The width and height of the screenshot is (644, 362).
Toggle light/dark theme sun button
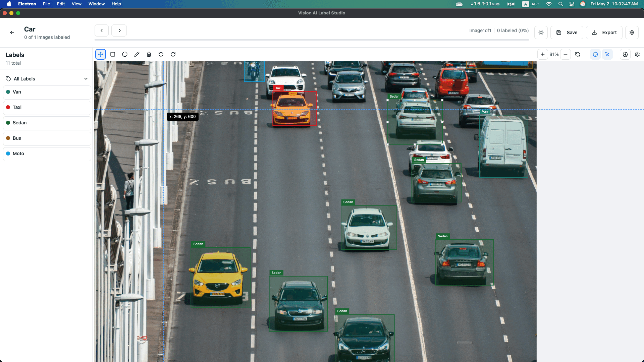pos(541,33)
